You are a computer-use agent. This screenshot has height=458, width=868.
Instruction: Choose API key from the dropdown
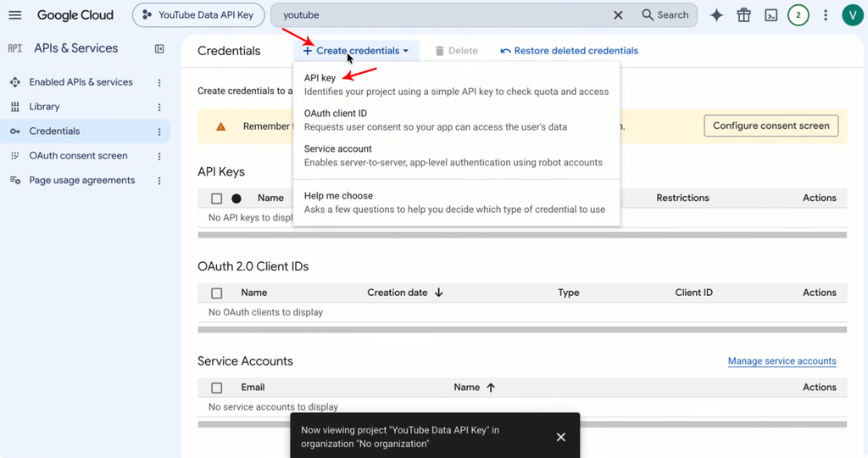pos(456,85)
